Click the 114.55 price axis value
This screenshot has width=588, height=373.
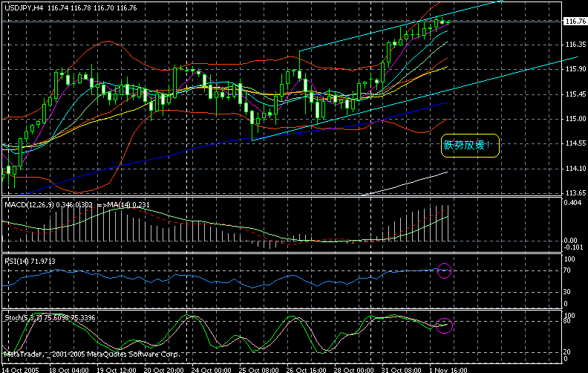click(x=575, y=143)
